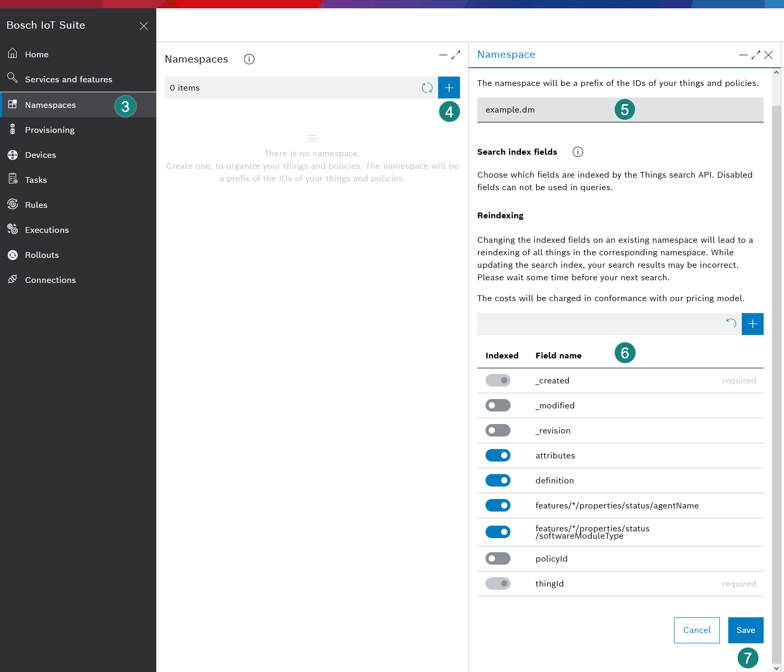Go to Provisioning menu entry

(x=78, y=130)
